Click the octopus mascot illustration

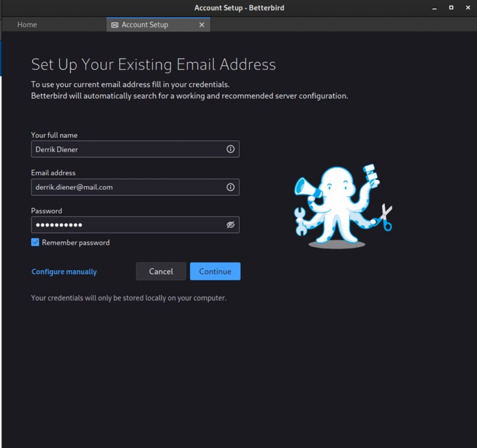tap(343, 206)
